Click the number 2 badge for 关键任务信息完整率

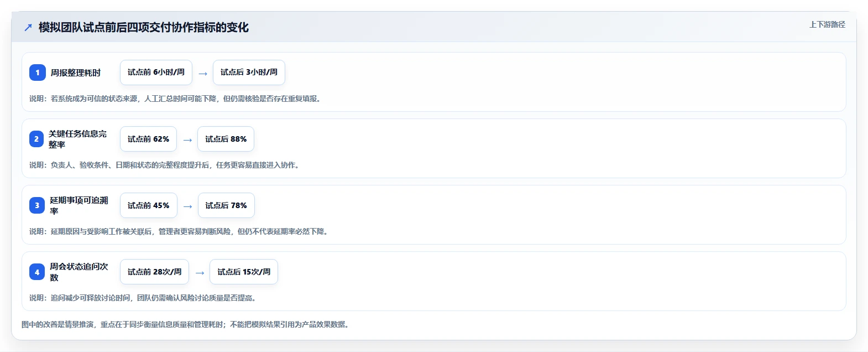(36, 139)
